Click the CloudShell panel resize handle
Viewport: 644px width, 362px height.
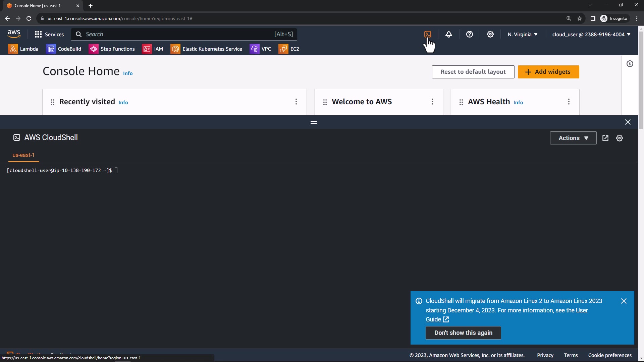click(x=314, y=122)
